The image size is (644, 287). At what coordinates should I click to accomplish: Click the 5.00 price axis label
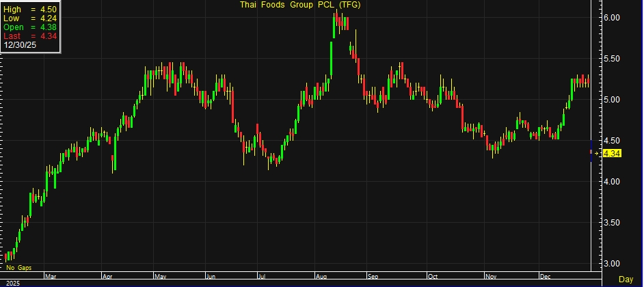[x=611, y=100]
